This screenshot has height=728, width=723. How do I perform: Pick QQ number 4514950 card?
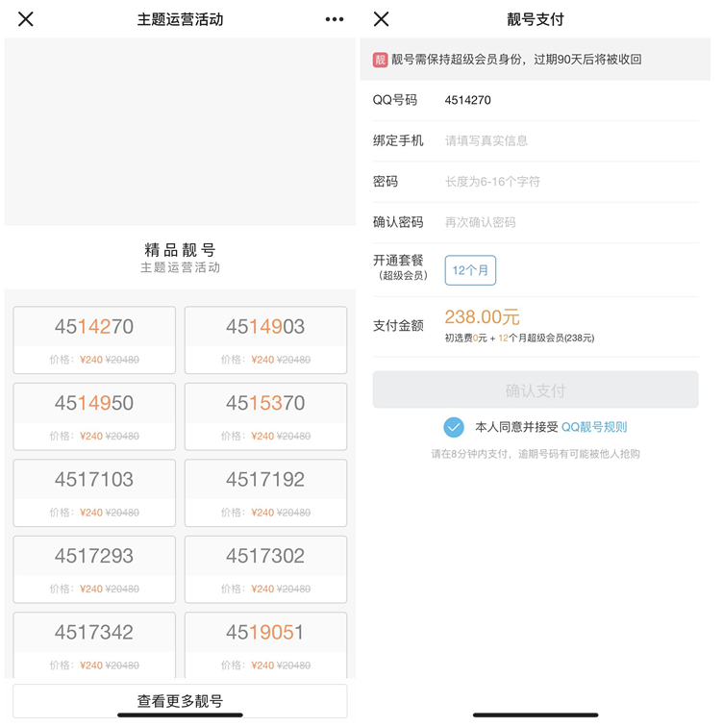[94, 416]
